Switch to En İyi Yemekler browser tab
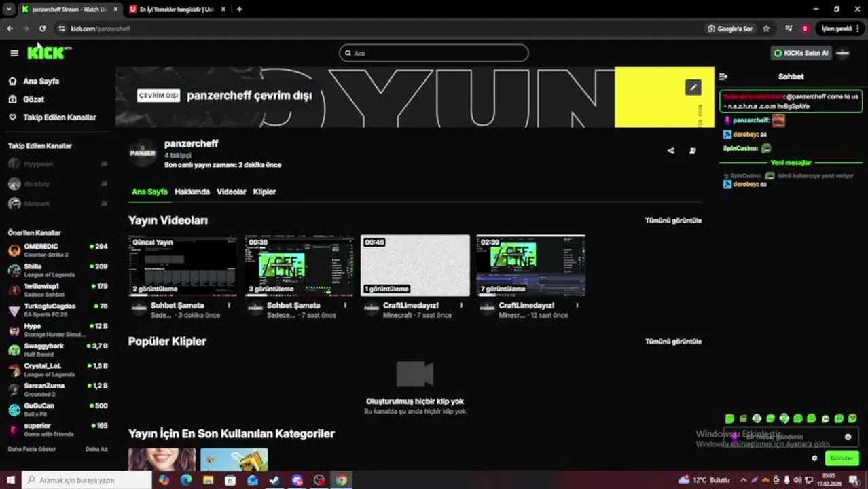This screenshot has height=489, width=868. (x=177, y=10)
